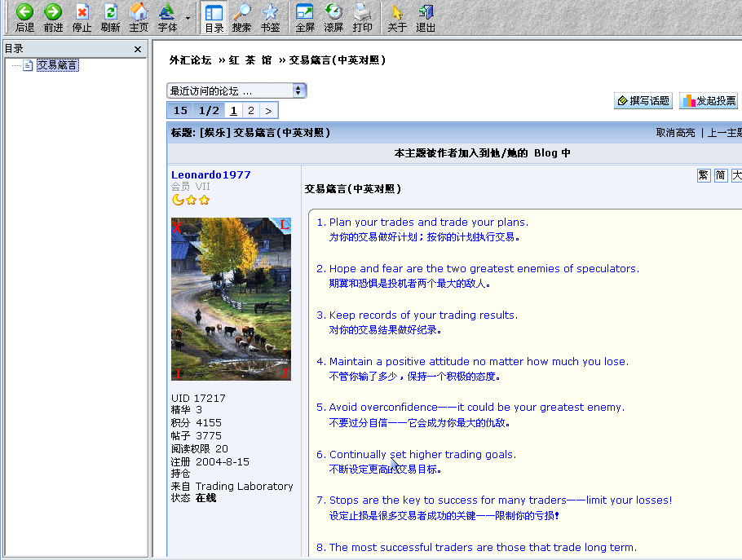Go to page 2 of the thread
Viewport: 742px width, 560px height.
click(250, 111)
